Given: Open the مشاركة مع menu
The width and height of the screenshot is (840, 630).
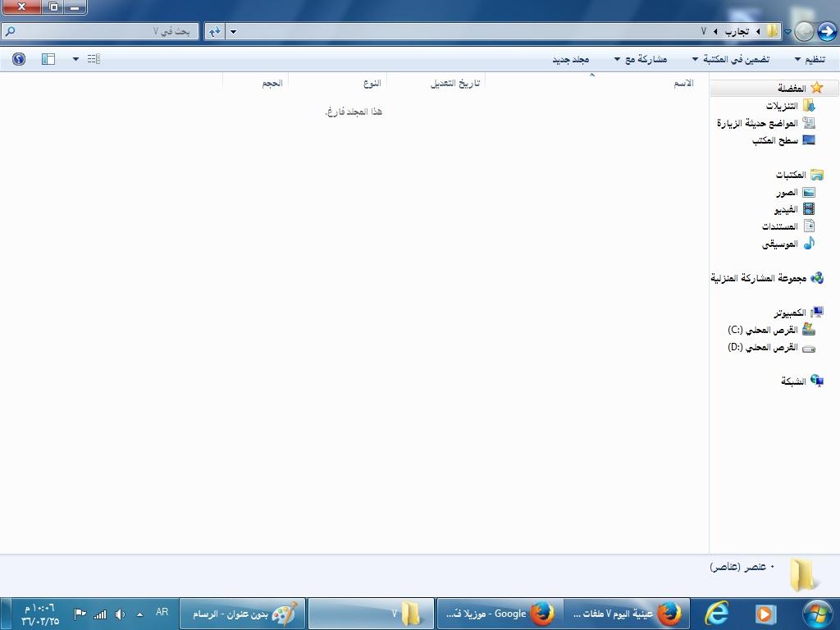Looking at the screenshot, I should click(x=641, y=59).
